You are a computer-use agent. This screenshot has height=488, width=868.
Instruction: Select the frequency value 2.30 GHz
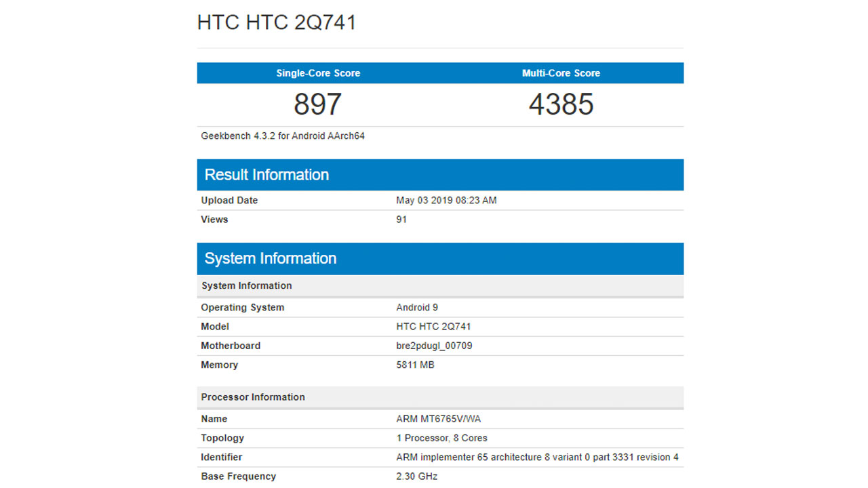tap(417, 476)
